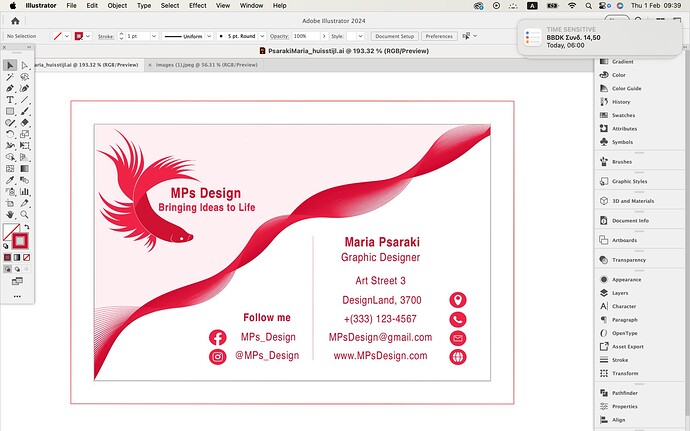Select the Eraser tool
This screenshot has height=431, width=690.
pyautogui.click(x=25, y=123)
